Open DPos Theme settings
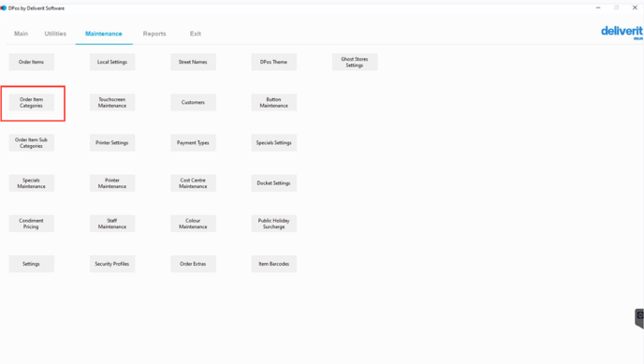644x364 pixels. [x=274, y=62]
